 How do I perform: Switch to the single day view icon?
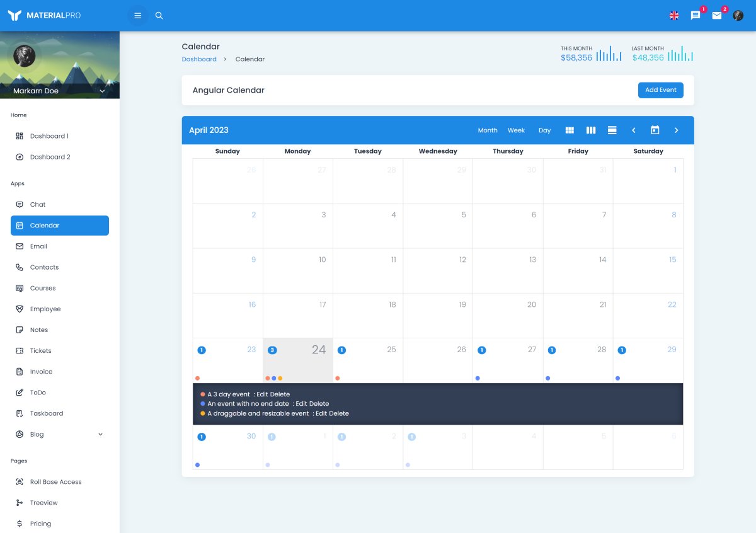[612, 130]
